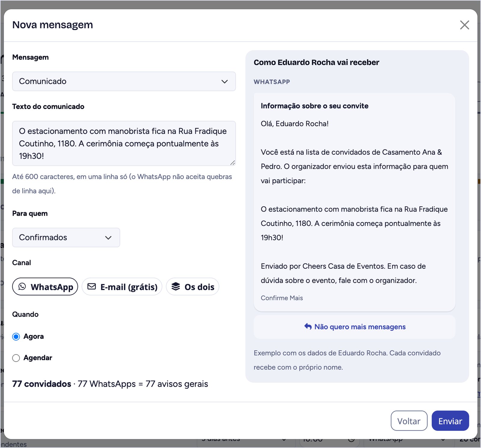Click the Confirme Mais footer text

click(282, 298)
